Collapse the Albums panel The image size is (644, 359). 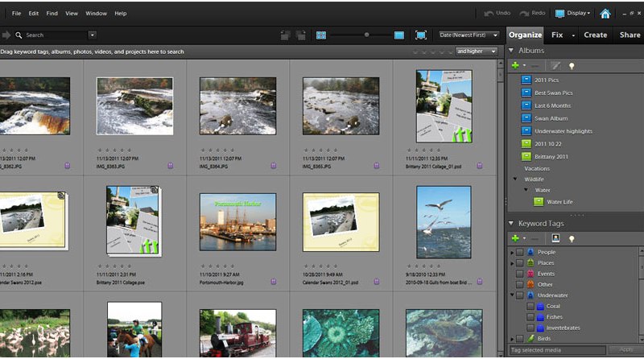(511, 51)
